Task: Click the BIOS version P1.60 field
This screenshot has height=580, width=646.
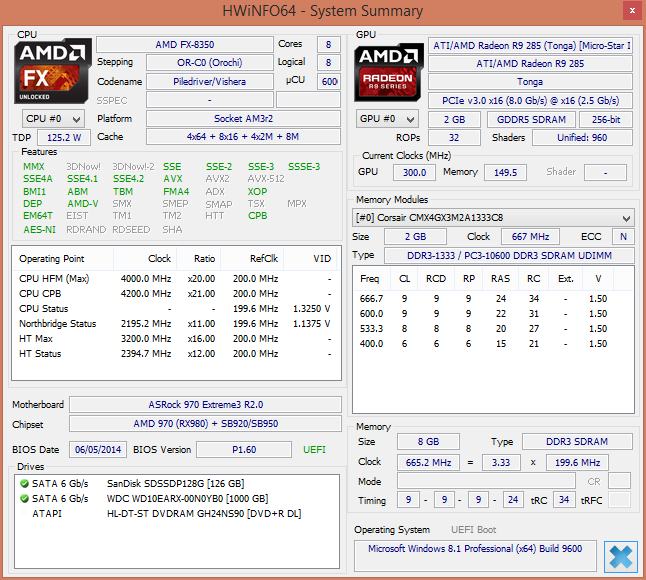Action: coord(244,449)
